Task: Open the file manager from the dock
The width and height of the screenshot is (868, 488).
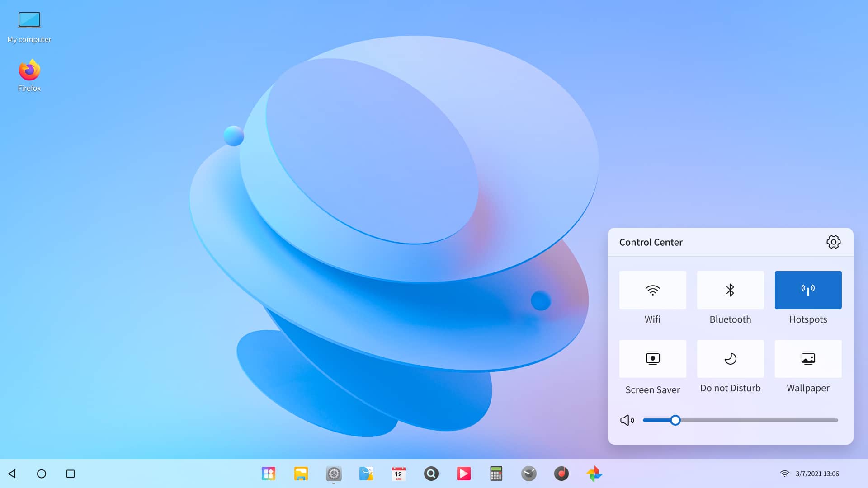Action: tap(301, 474)
